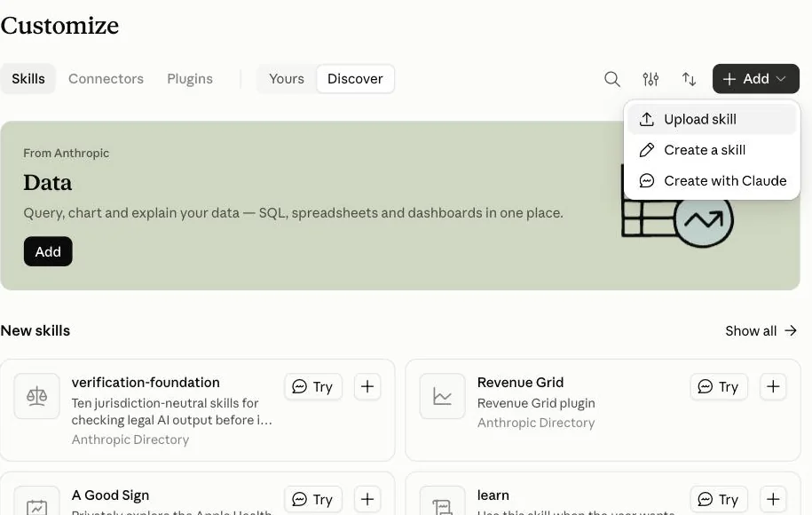Click the verification-foundation scales icon
The image size is (812, 515).
[36, 396]
